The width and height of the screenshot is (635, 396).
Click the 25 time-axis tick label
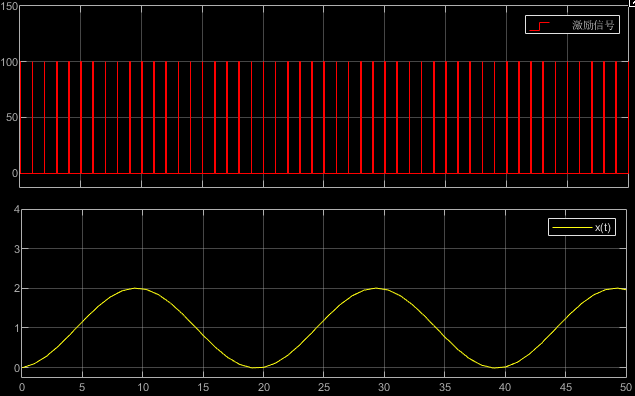pos(324,387)
